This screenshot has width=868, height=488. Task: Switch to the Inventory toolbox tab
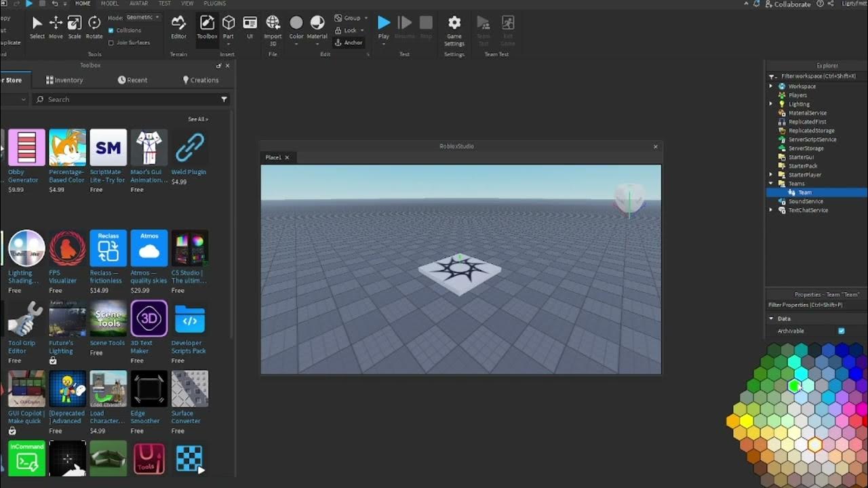(64, 80)
